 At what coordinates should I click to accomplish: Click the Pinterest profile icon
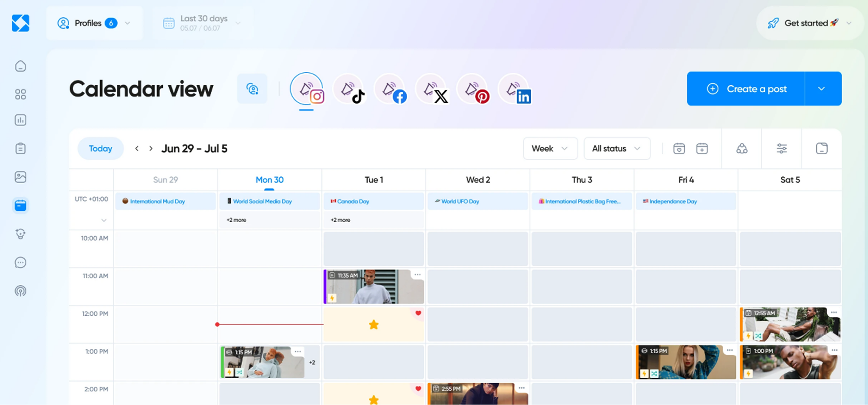(473, 90)
